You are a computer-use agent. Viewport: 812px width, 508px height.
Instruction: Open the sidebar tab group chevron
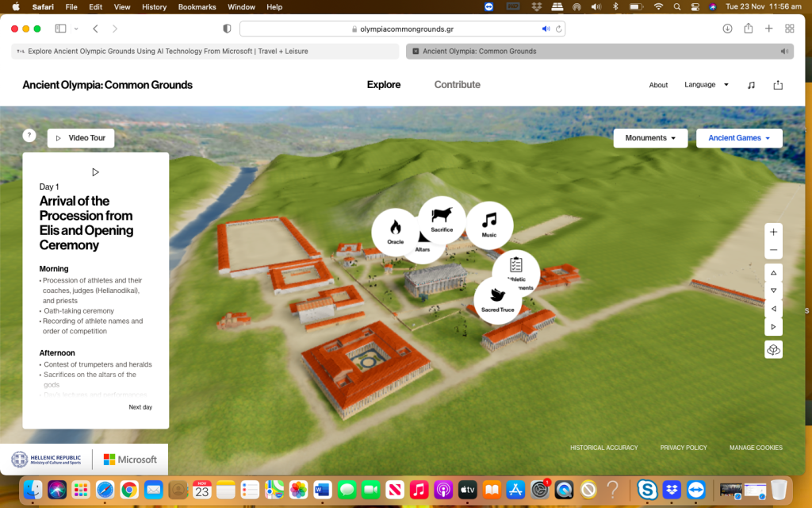[x=76, y=29]
